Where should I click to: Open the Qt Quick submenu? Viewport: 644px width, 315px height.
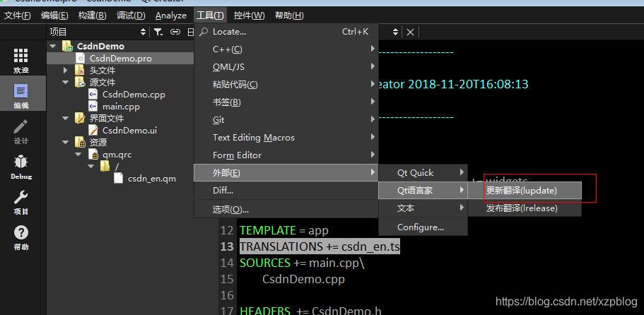(x=423, y=172)
